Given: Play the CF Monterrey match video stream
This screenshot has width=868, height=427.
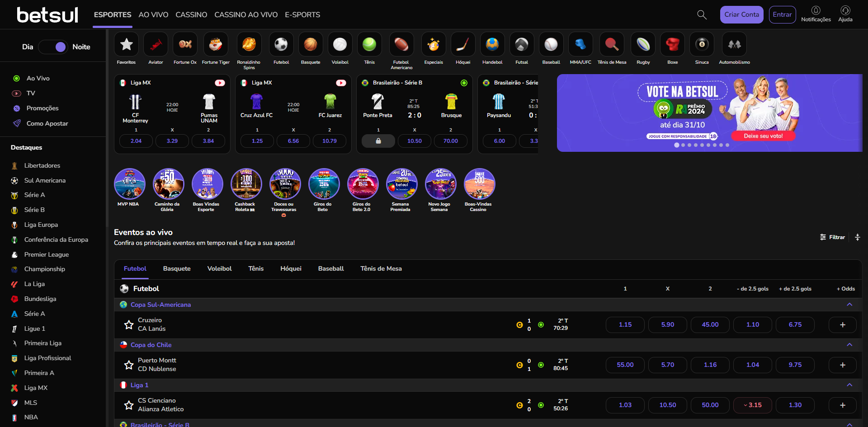Looking at the screenshot, I should (220, 83).
